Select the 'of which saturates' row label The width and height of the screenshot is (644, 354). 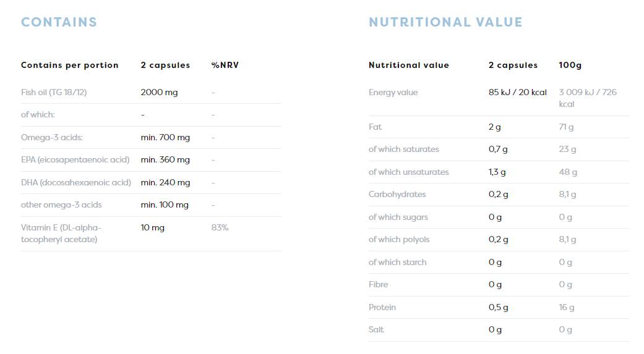[x=403, y=149]
